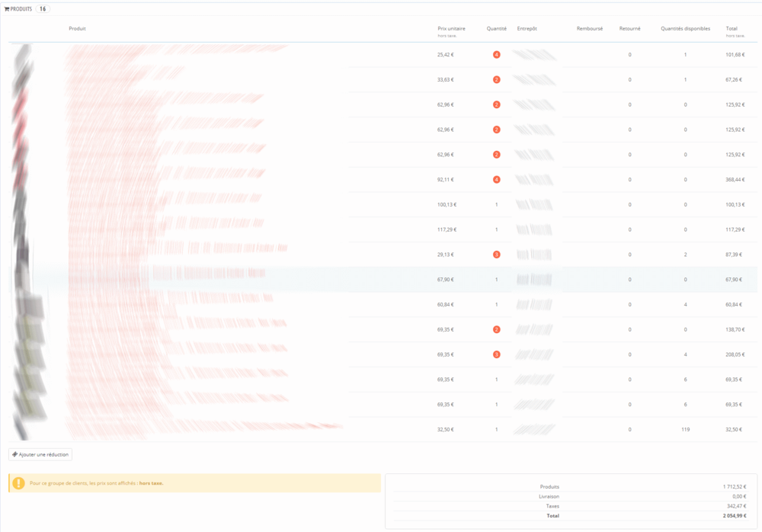Click the yellow exclamation warning icon
This screenshot has width=762, height=532.
click(18, 483)
